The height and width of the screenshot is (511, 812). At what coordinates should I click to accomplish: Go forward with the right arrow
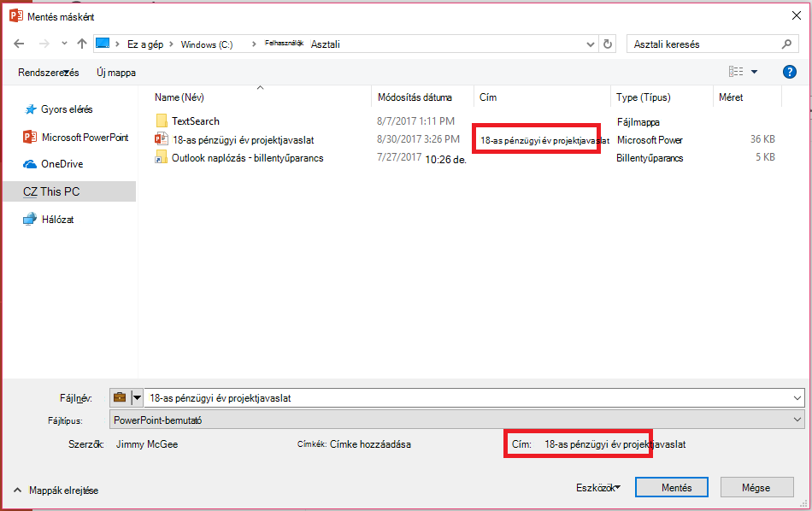pos(44,44)
